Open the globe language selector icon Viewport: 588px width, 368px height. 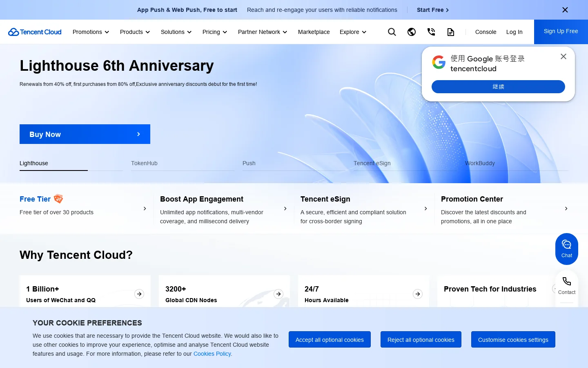pos(412,32)
